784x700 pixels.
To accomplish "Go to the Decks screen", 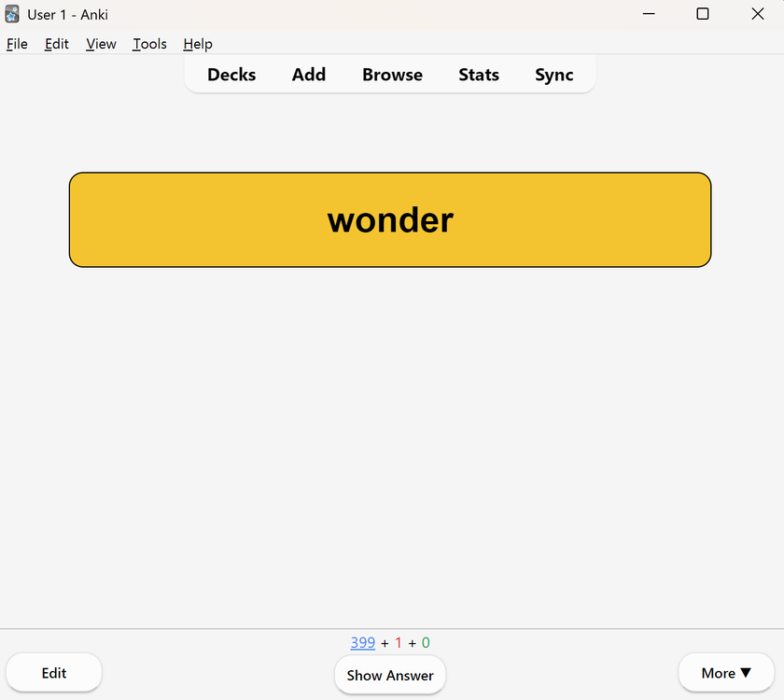I will (x=231, y=75).
